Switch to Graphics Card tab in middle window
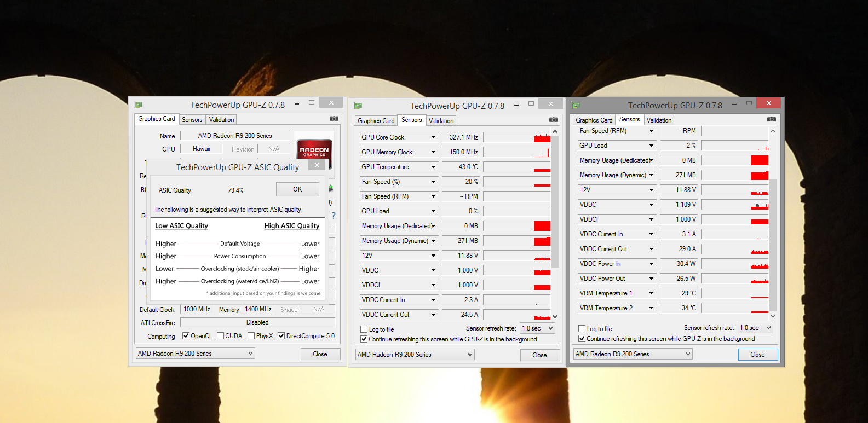The width and height of the screenshot is (868, 423). pos(376,121)
